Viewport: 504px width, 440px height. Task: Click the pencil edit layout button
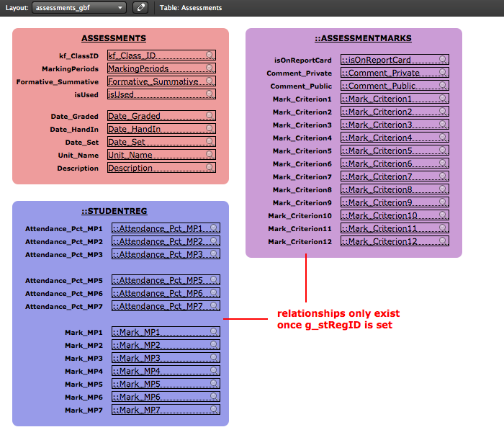coord(140,8)
